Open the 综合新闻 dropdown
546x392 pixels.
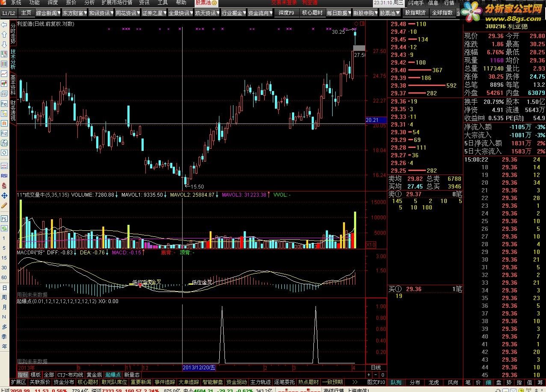(48, 13)
